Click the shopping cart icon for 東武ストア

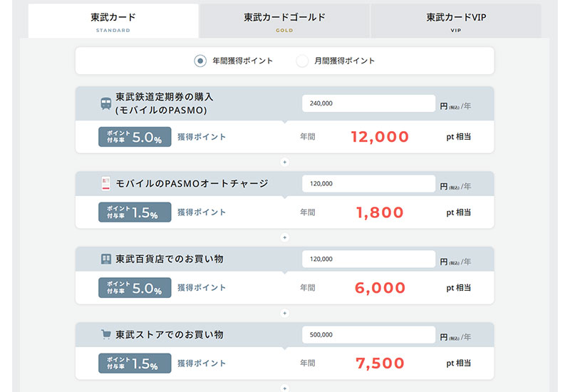[x=106, y=334]
